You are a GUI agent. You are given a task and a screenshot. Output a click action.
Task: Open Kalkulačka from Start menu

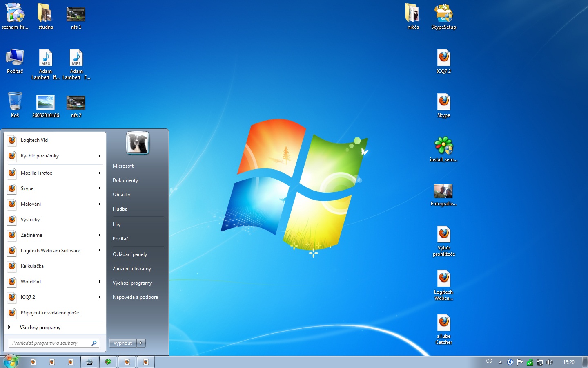(55, 266)
